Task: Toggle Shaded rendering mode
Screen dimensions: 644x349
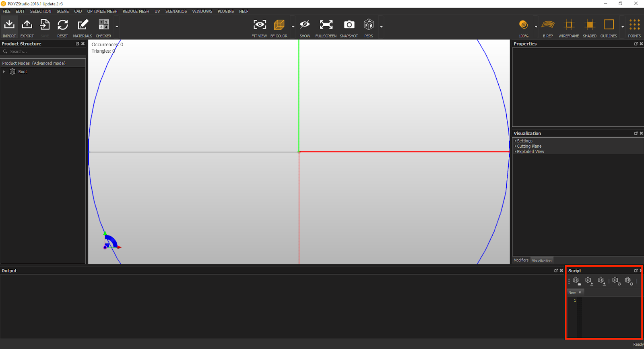Action: tap(590, 25)
